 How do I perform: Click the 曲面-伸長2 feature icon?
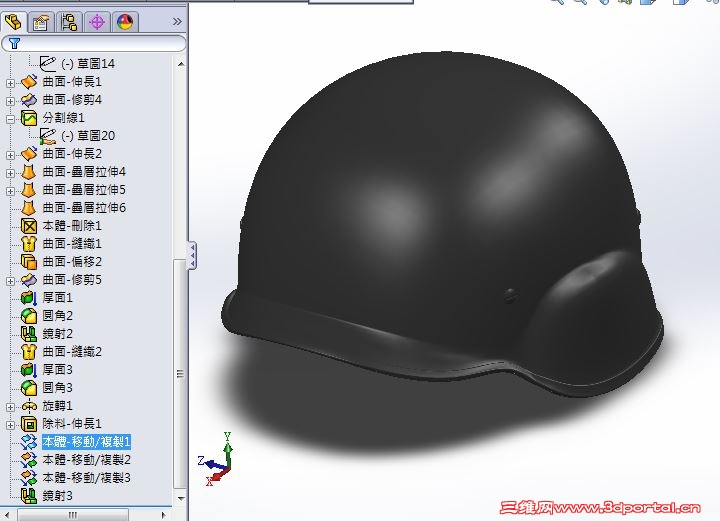click(x=29, y=154)
